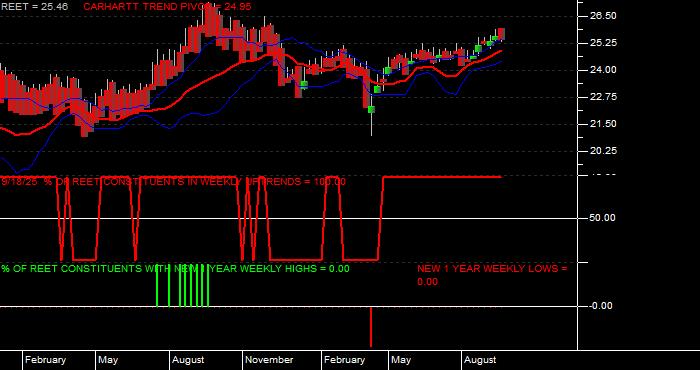Click the CARHARTT TREND PIVOT label

(x=167, y=7)
